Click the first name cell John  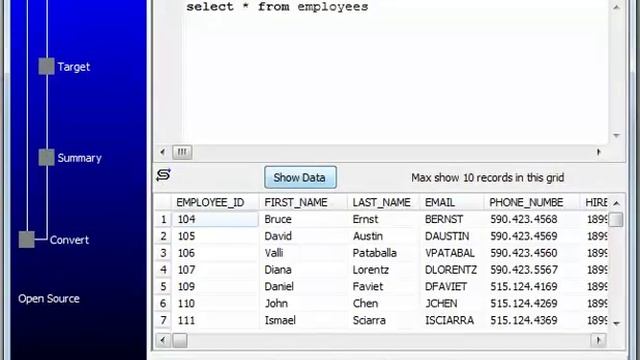click(x=303, y=303)
